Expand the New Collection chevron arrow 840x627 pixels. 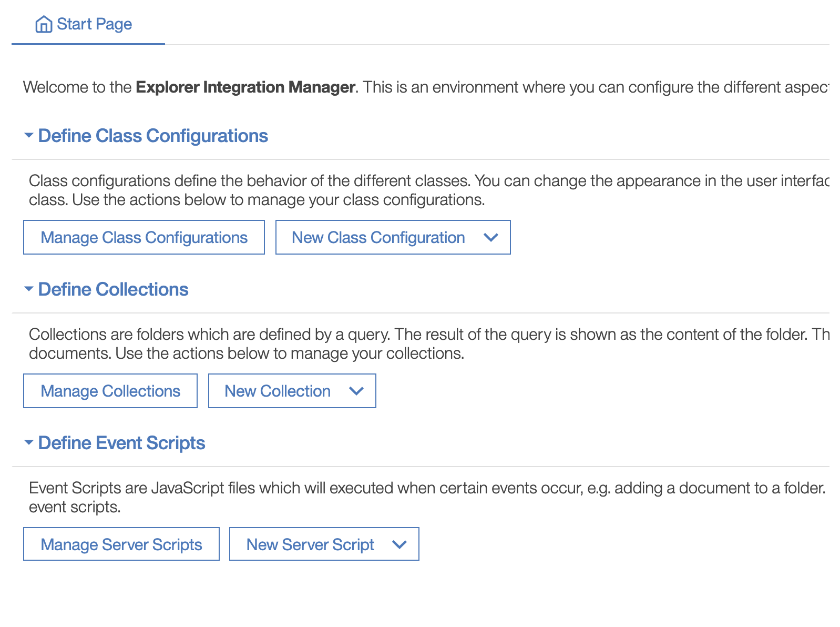click(356, 391)
